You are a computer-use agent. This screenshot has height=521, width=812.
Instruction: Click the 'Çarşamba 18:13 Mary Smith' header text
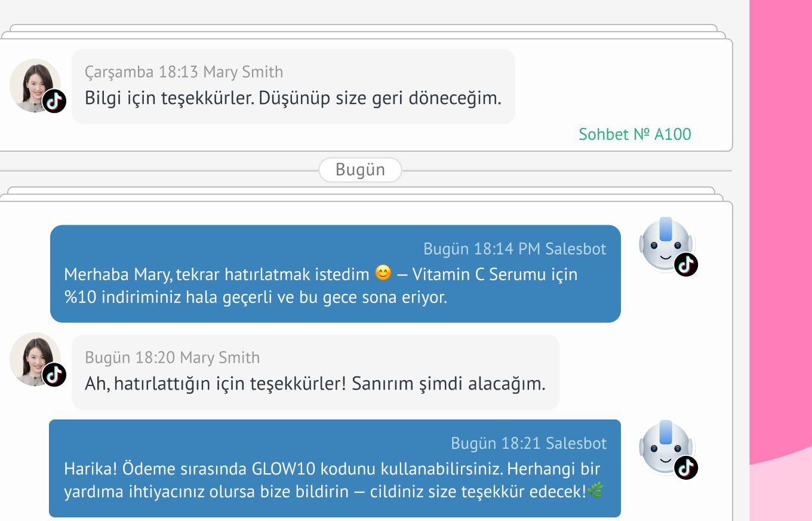coord(184,72)
